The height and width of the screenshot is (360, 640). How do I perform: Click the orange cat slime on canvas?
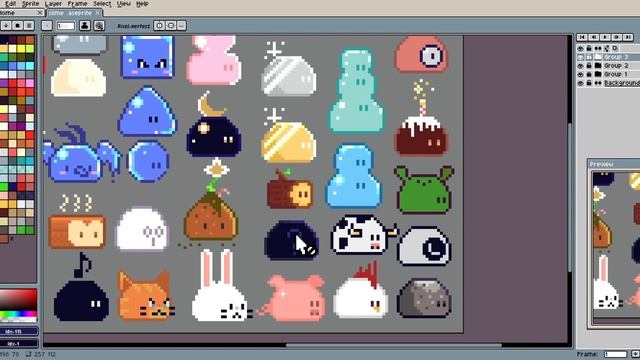[x=146, y=297]
